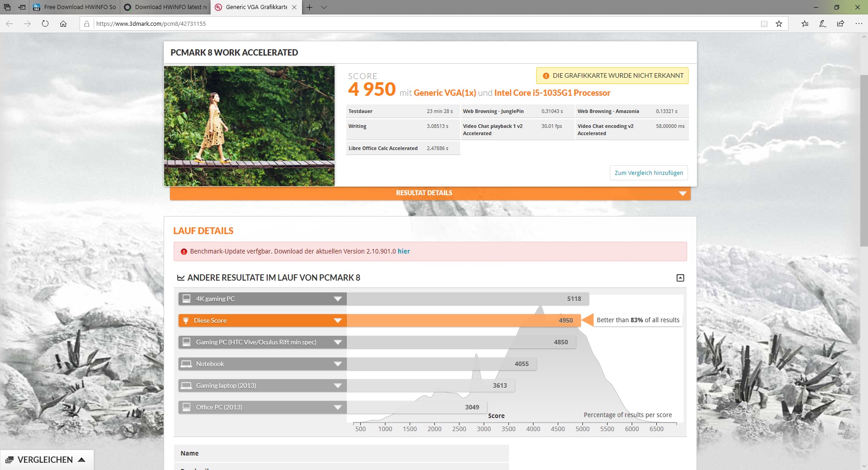Click the Web Browsing - Amazonia label

point(608,112)
